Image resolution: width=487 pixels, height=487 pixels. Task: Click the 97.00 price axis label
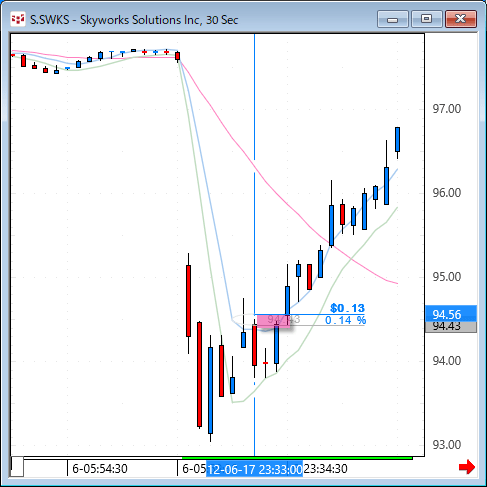(447, 109)
